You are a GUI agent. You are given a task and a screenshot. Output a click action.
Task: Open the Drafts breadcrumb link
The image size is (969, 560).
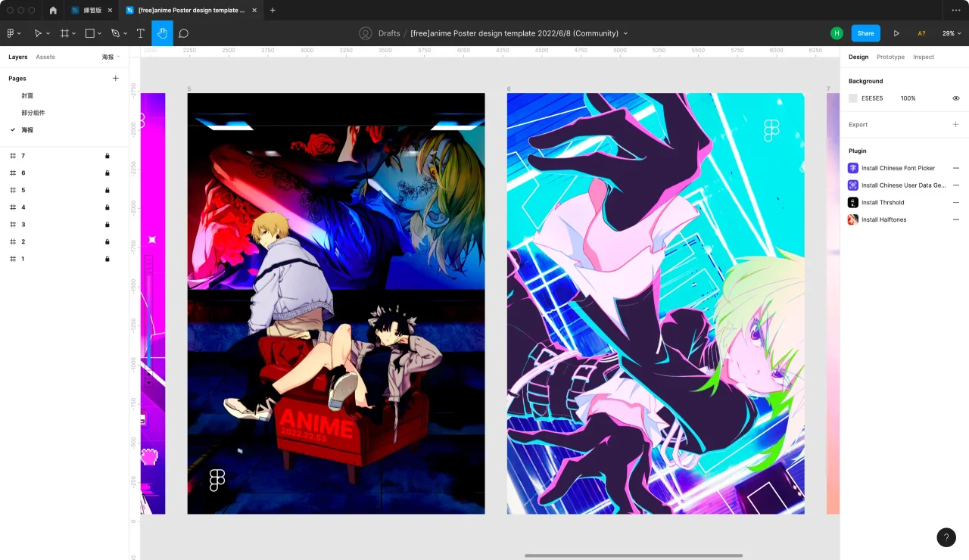tap(389, 33)
